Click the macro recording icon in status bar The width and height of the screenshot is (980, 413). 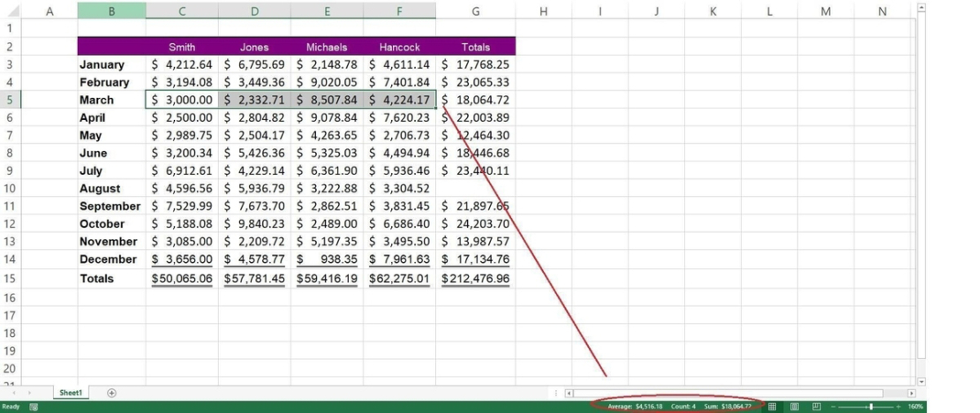click(x=34, y=407)
